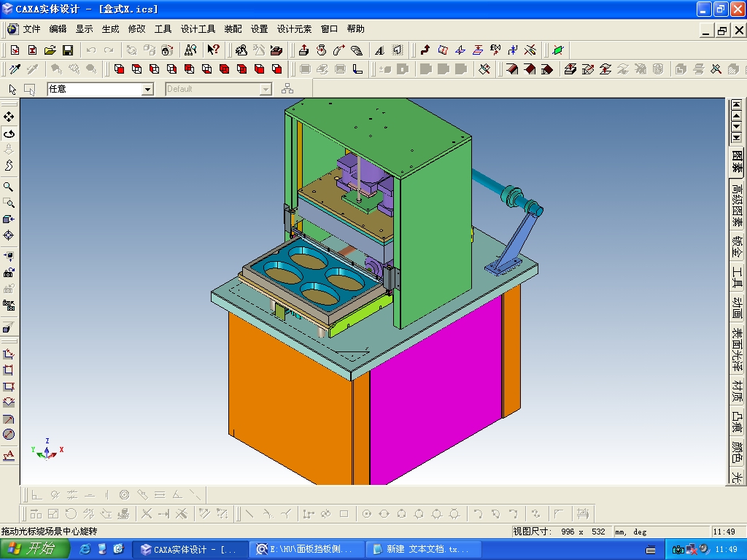Open the 动画 catalog tab

point(737,308)
